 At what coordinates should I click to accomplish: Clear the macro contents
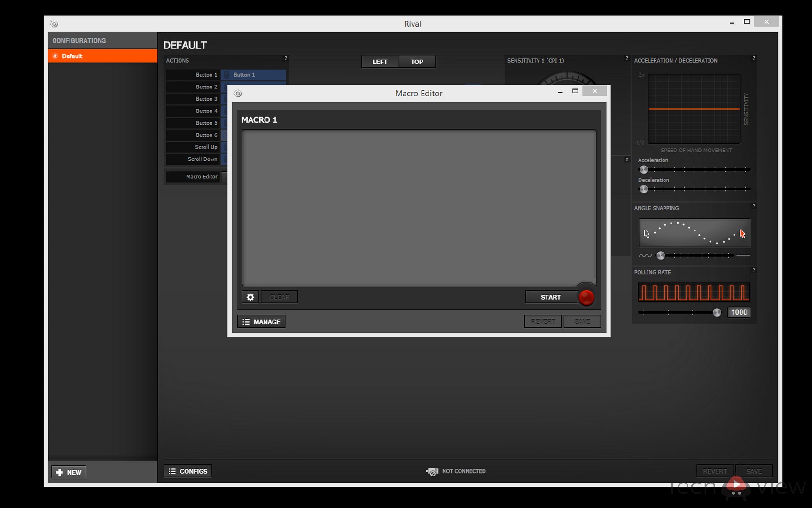pos(279,297)
